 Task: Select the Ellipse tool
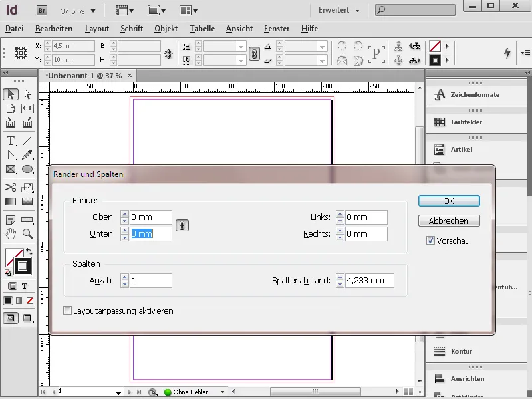click(x=27, y=169)
